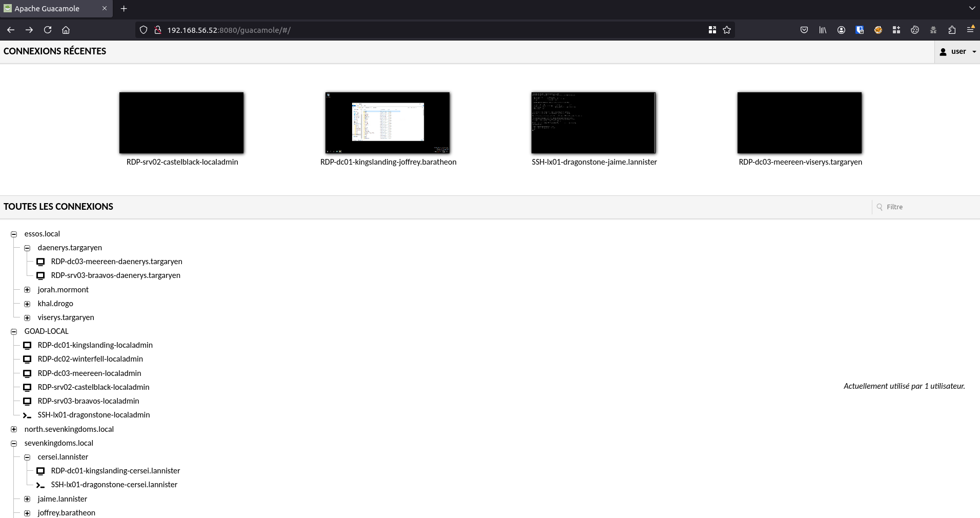Collapse the GOAD-LOCAL group

(x=14, y=331)
